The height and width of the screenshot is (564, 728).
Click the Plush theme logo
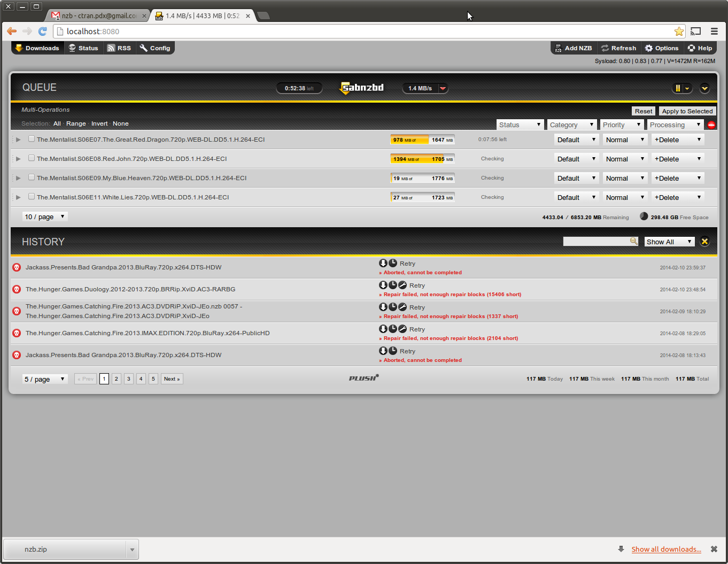pos(363,378)
